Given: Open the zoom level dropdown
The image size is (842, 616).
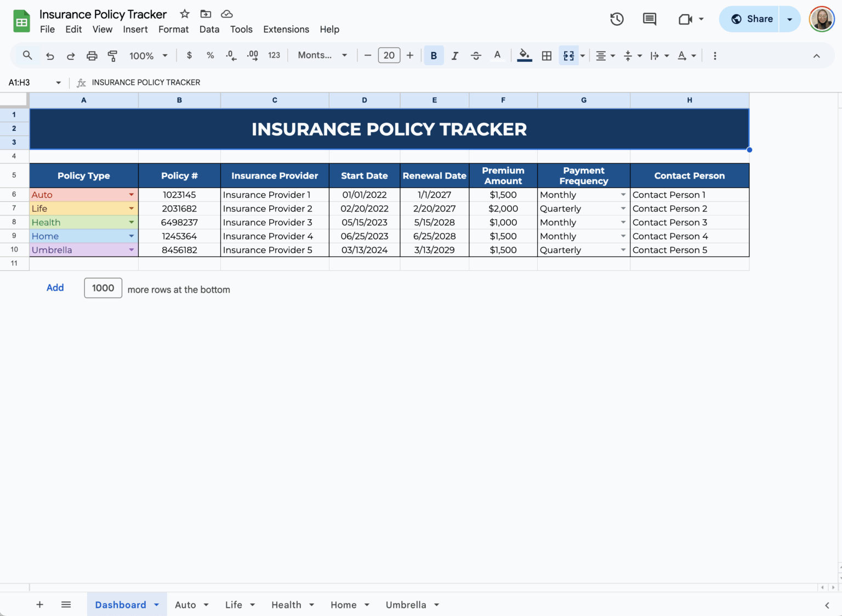Looking at the screenshot, I should (148, 55).
